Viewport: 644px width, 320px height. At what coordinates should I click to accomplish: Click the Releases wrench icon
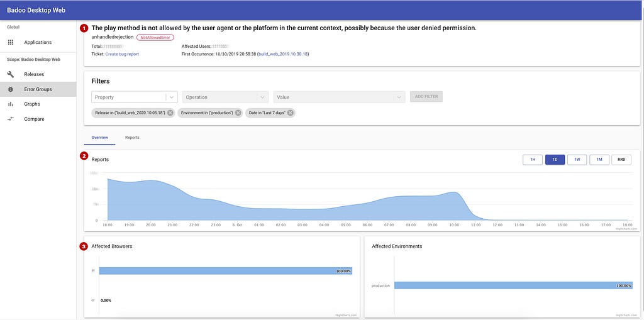point(11,74)
